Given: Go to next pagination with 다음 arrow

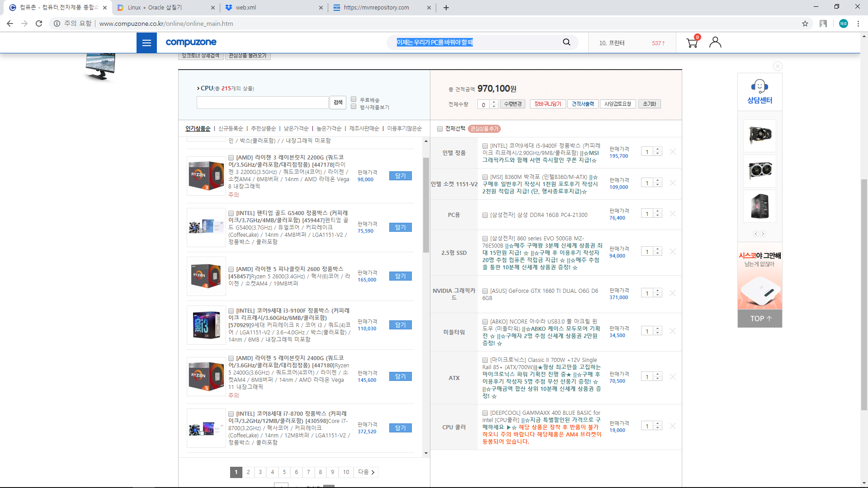Looking at the screenshot, I should (x=366, y=472).
